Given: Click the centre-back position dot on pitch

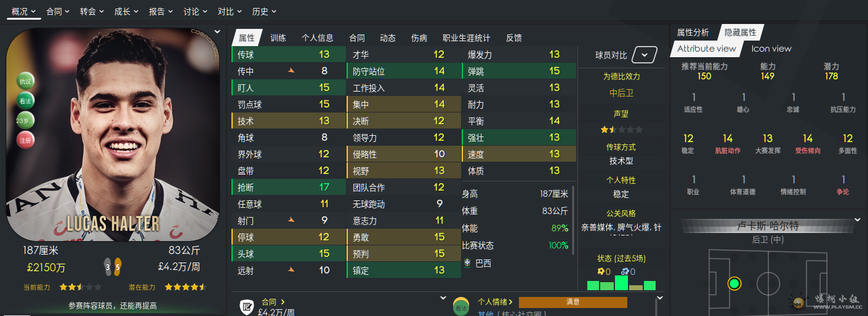Looking at the screenshot, I should point(734,283).
